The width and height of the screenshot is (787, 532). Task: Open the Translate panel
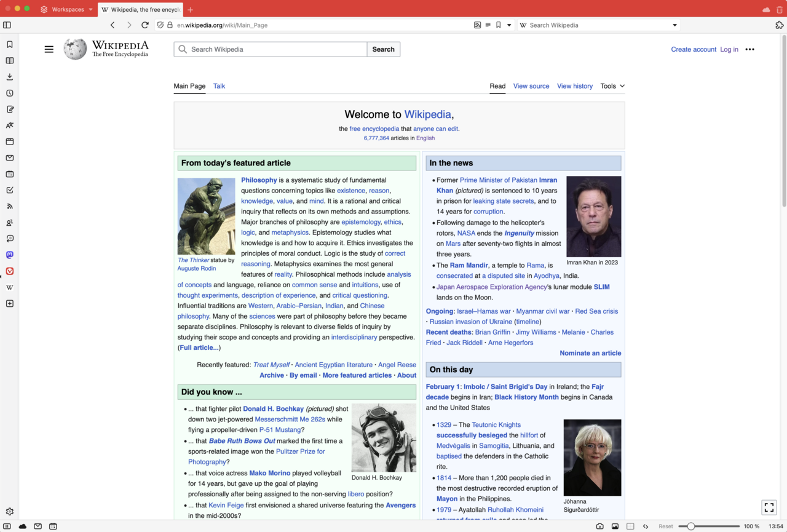[9, 125]
